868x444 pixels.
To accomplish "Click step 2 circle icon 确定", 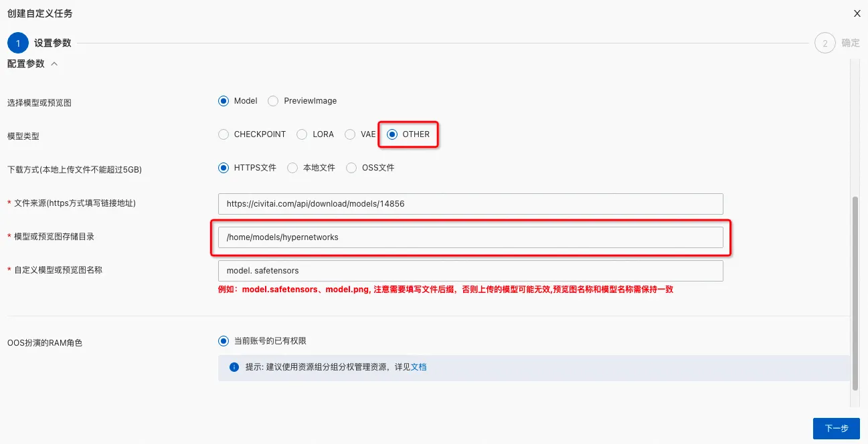I will click(825, 43).
